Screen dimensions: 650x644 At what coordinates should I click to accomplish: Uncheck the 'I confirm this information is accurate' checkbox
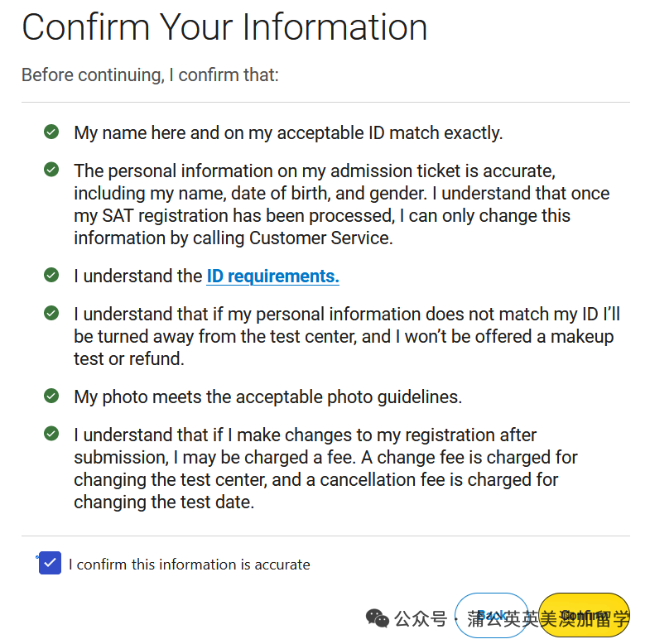coord(51,563)
